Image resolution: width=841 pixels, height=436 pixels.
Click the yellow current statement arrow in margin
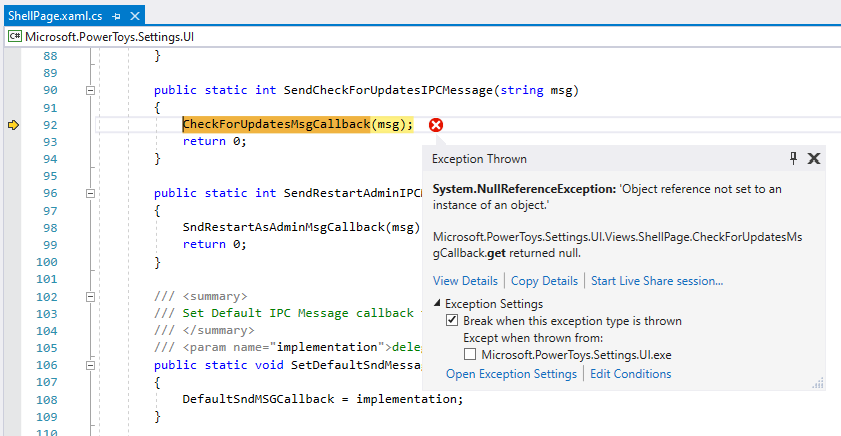click(x=13, y=125)
